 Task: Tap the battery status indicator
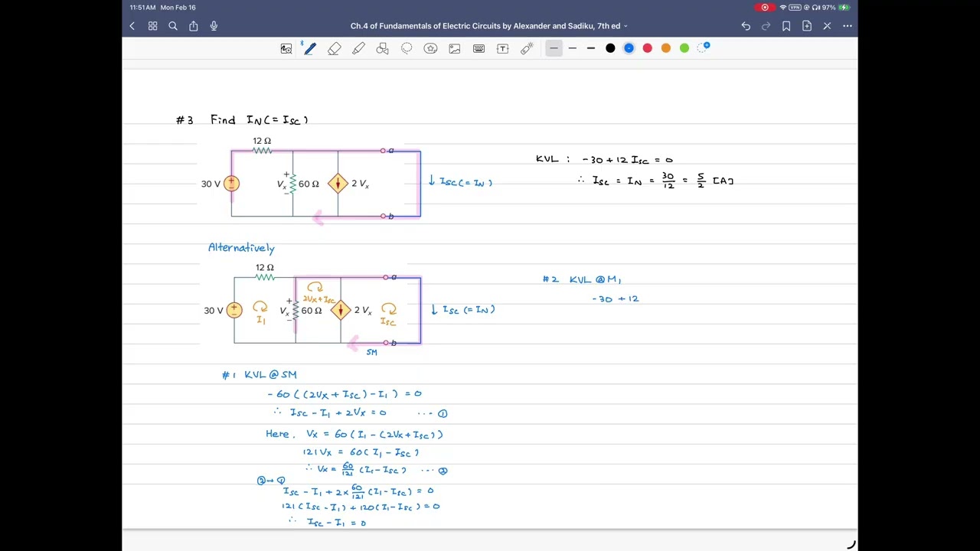pos(844,8)
